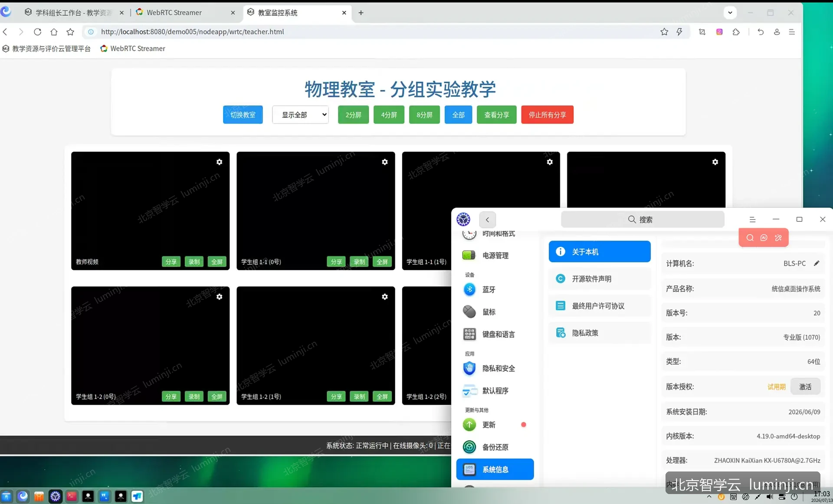
Task: Open 隐私和安全 settings
Action: point(495,368)
